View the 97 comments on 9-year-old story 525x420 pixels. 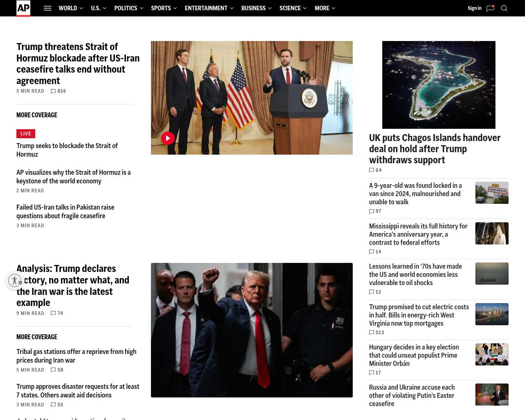click(x=375, y=211)
